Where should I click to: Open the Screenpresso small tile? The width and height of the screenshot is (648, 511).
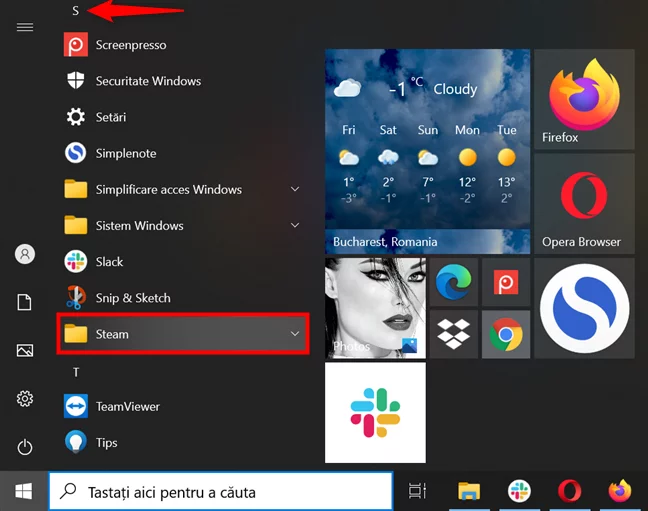506,282
